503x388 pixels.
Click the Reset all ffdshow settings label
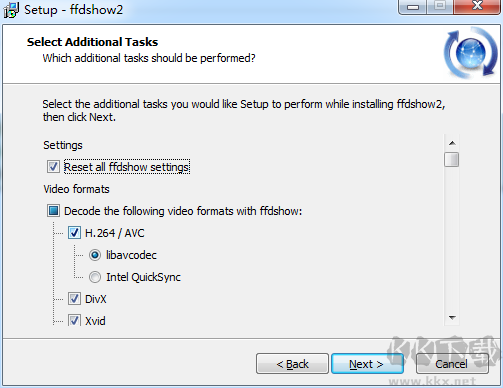(x=127, y=167)
